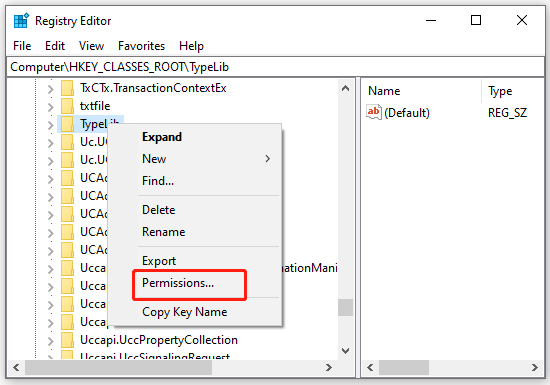
Task: Select the txtfile tree entry
Action: 95,106
